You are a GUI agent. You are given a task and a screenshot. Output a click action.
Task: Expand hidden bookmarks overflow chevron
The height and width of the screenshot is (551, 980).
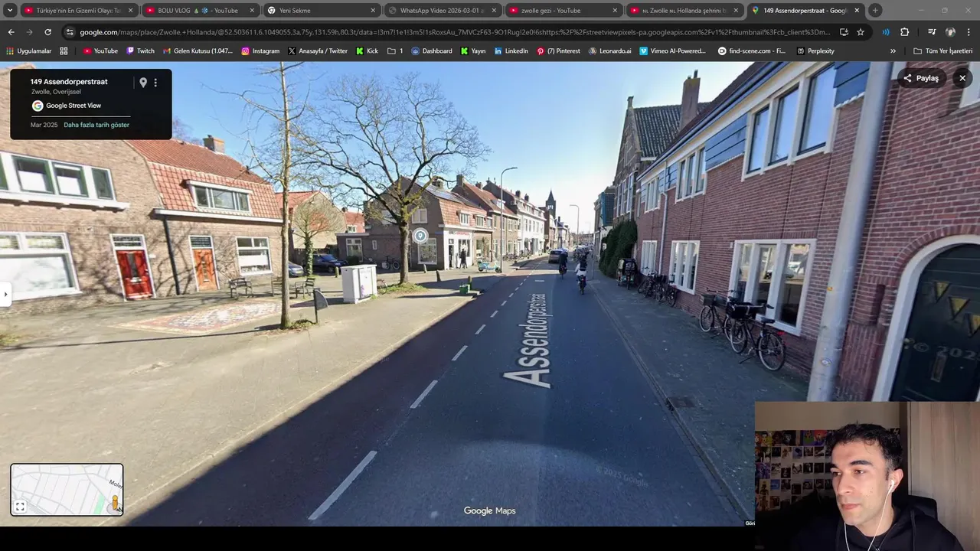pos(893,51)
